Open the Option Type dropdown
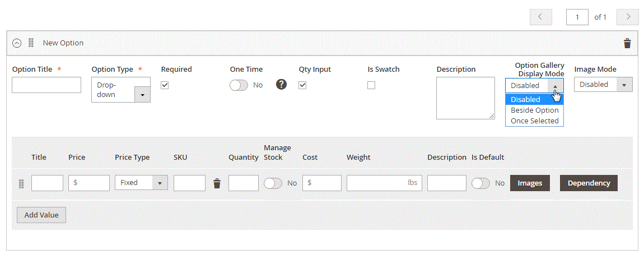 (121, 90)
